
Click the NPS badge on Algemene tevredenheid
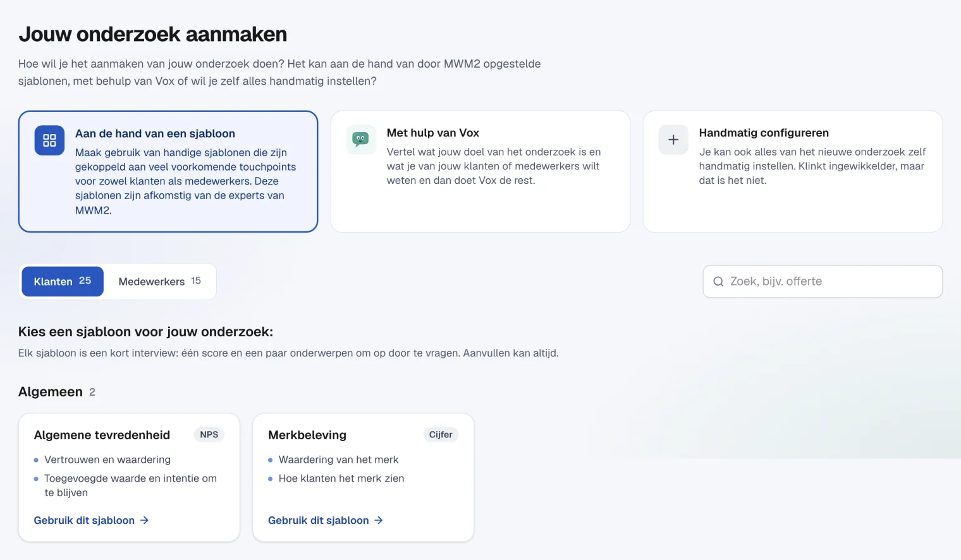click(x=209, y=435)
